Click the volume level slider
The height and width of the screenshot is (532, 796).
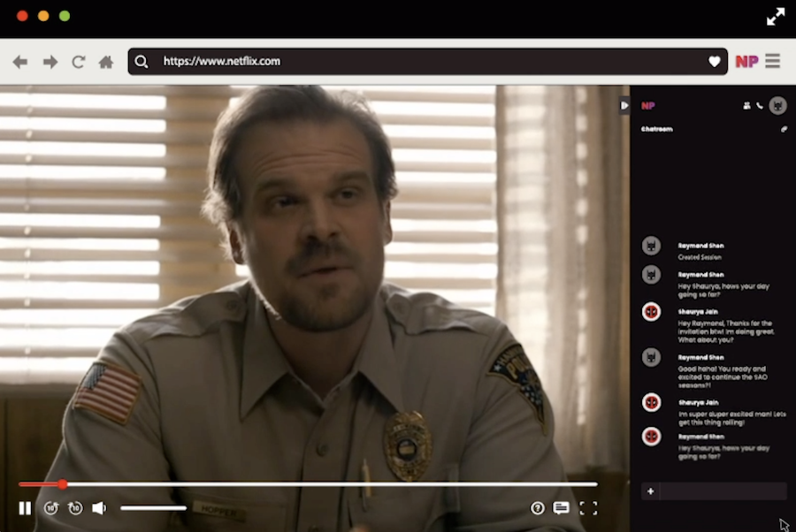pyautogui.click(x=153, y=508)
